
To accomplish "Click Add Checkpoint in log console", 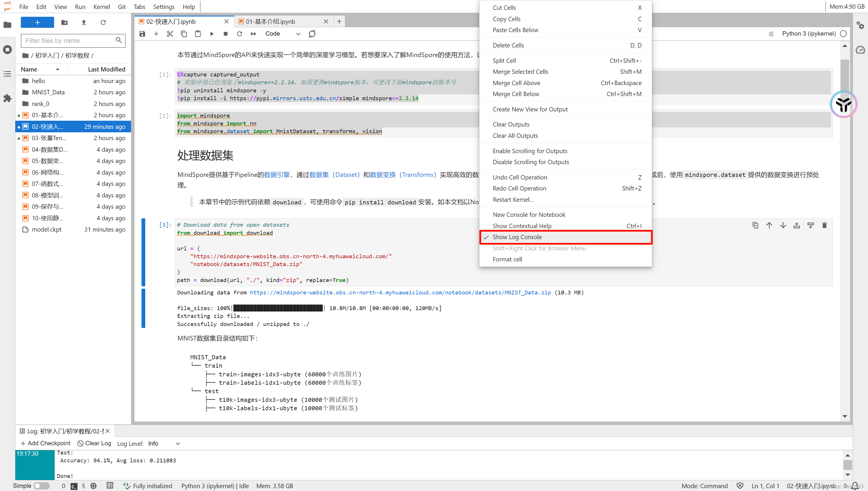I will coord(45,444).
